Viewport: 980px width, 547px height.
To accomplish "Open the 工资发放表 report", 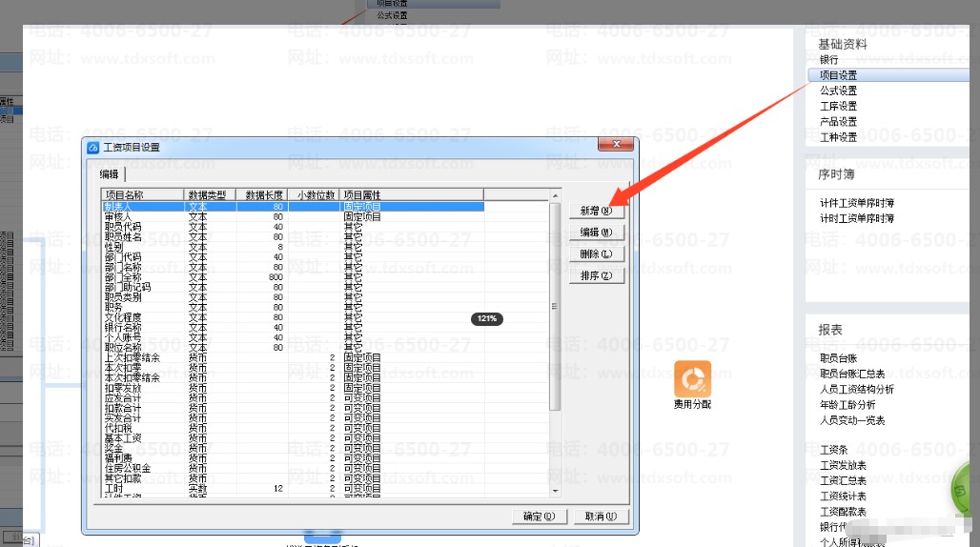I will 843,465.
